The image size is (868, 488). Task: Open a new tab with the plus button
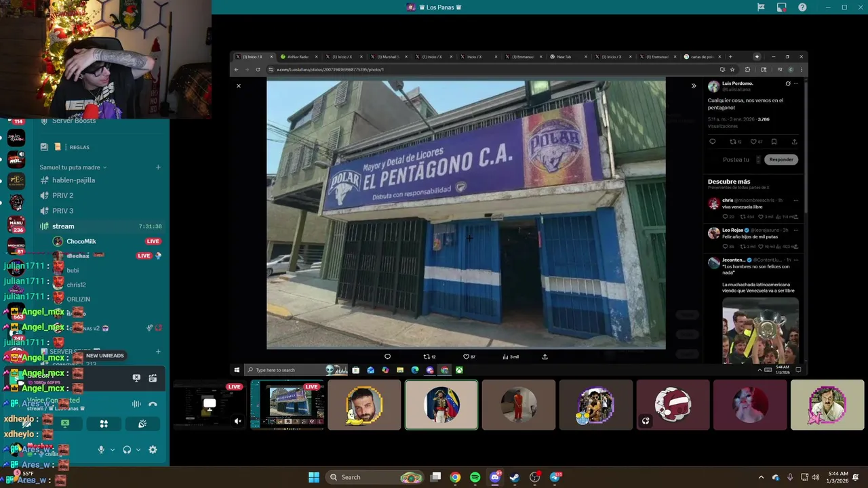tap(730, 57)
